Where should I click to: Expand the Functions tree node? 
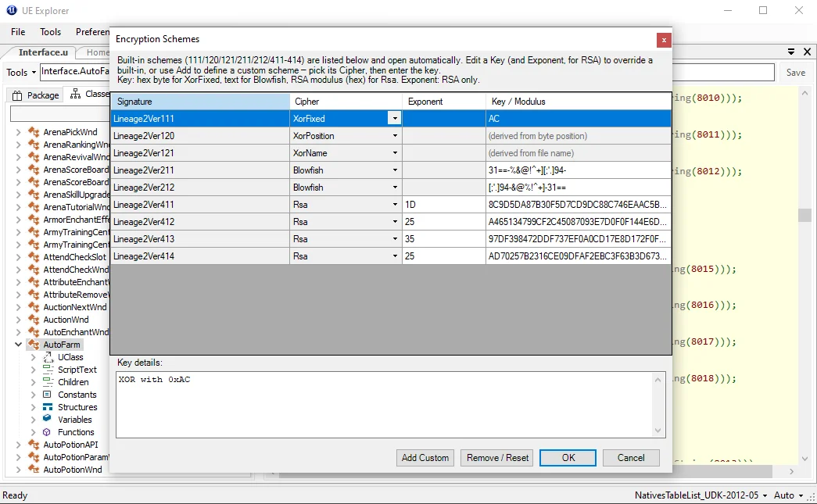tap(34, 431)
